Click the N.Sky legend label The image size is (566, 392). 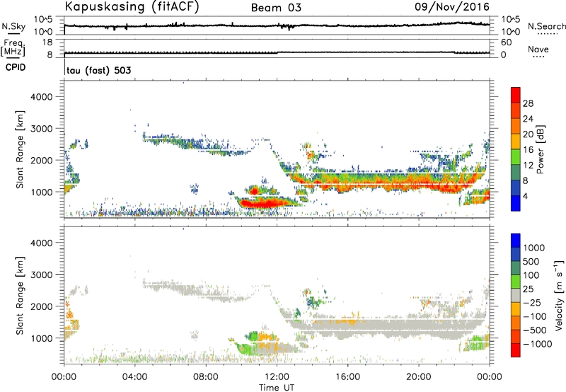click(x=13, y=26)
